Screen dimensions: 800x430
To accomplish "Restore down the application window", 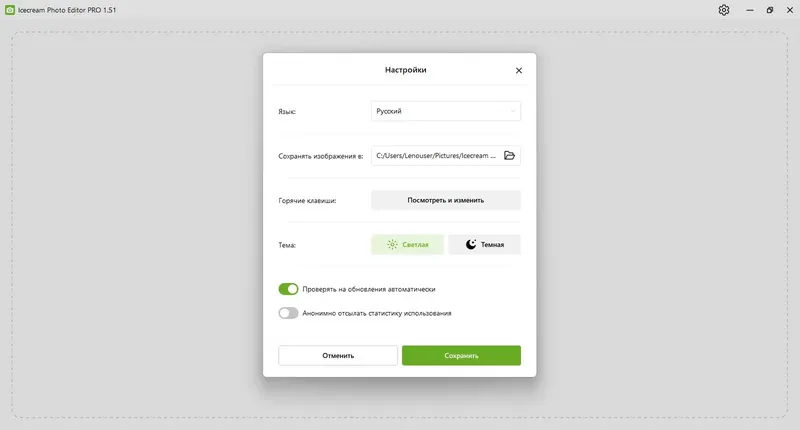I will click(x=769, y=10).
